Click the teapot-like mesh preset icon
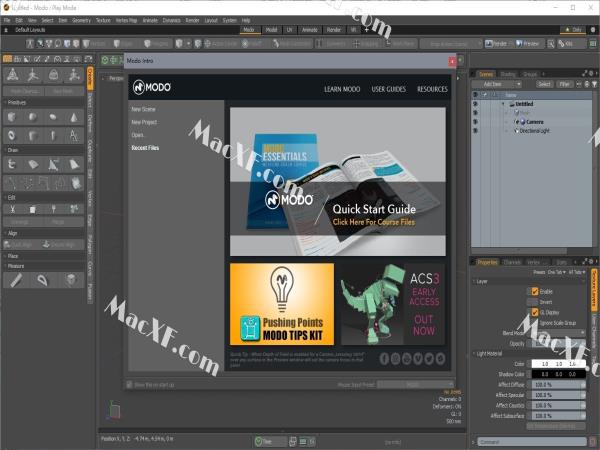Viewport: 600px width, 450px height. (x=53, y=75)
